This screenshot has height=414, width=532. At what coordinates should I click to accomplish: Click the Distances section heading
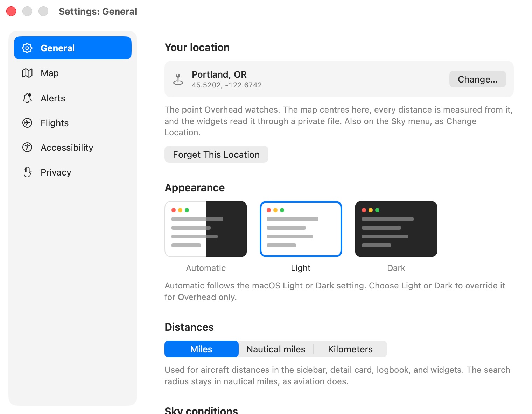[x=189, y=327]
